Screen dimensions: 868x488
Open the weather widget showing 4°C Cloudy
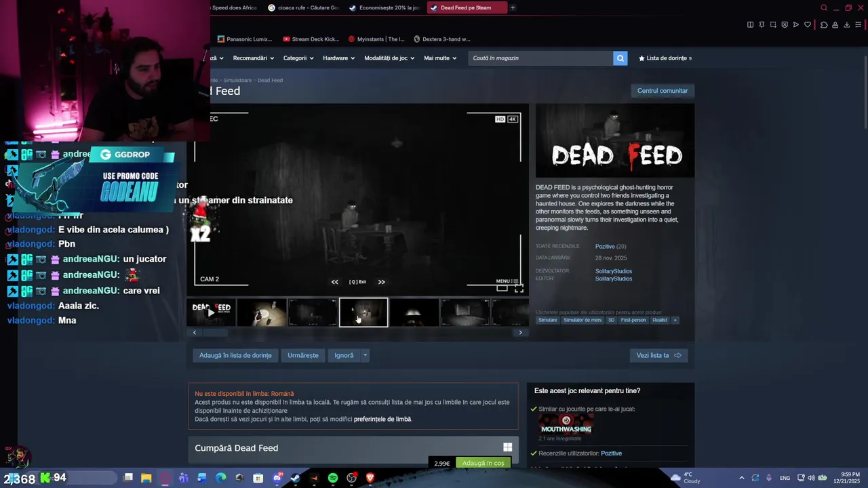(686, 478)
